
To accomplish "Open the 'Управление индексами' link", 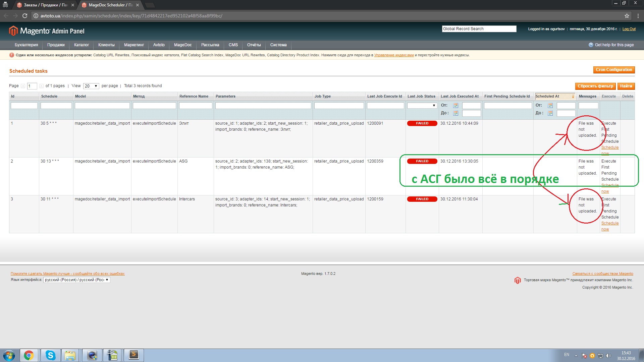I will (394, 55).
